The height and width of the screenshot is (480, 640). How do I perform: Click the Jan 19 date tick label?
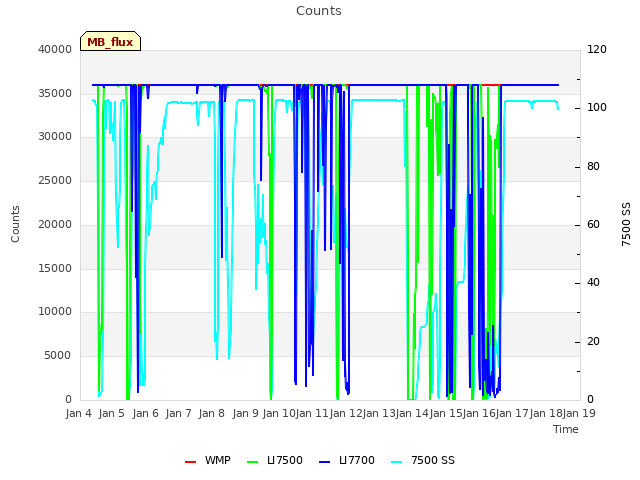[x=579, y=413]
